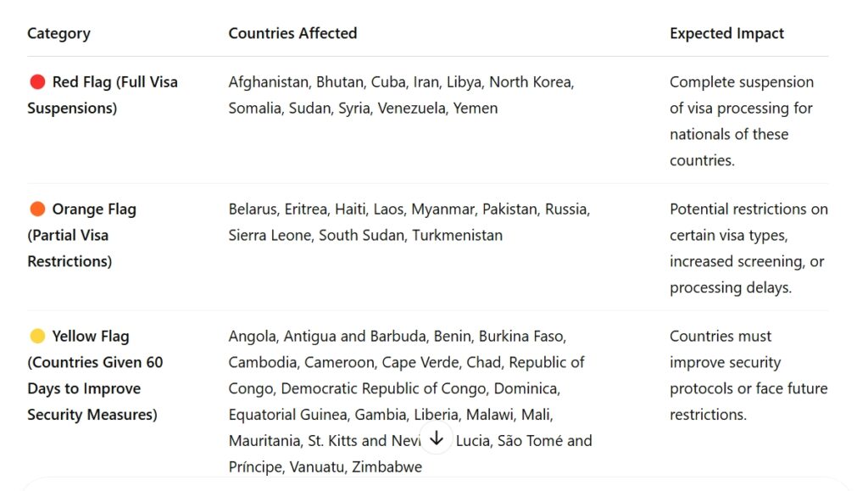The image size is (868, 491).
Task: Select the 'Potential restrictions on certain visa types' text
Action: 748,248
